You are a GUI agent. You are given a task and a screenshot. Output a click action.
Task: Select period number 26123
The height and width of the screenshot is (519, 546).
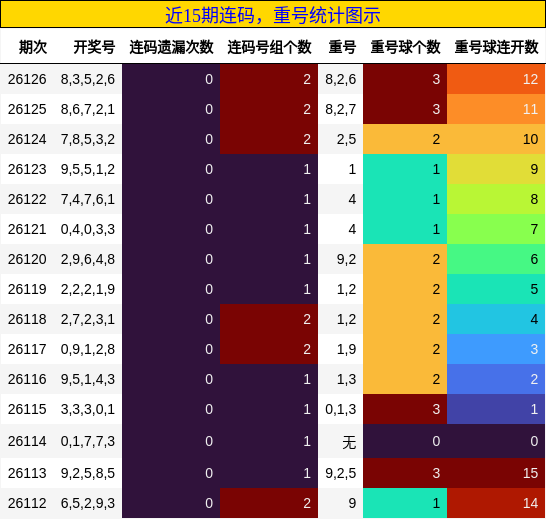click(x=27, y=169)
